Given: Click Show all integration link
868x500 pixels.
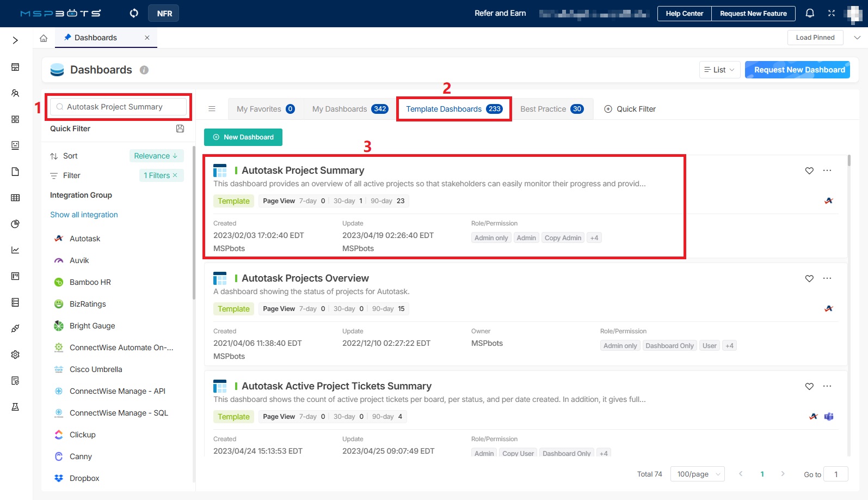Looking at the screenshot, I should click(x=84, y=215).
